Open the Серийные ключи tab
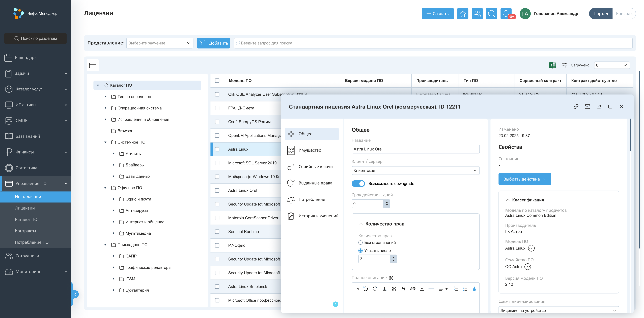This screenshot has width=644, height=318. click(315, 166)
